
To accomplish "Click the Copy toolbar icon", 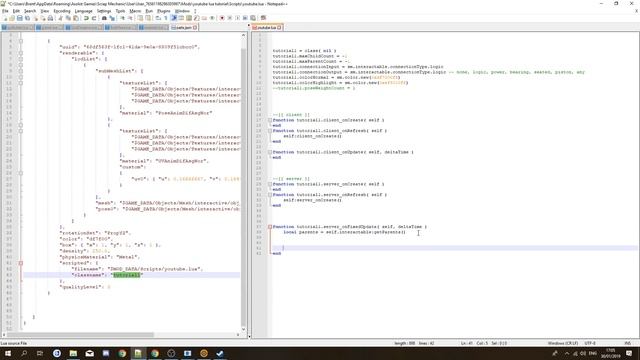I will (68, 18).
